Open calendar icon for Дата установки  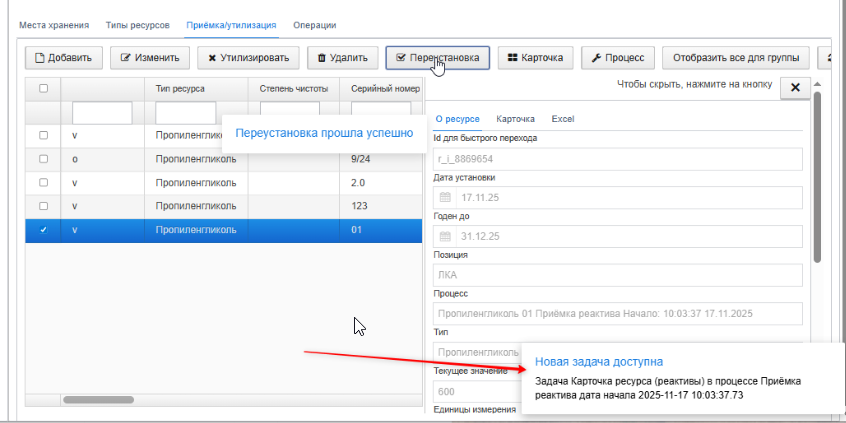[x=445, y=197]
